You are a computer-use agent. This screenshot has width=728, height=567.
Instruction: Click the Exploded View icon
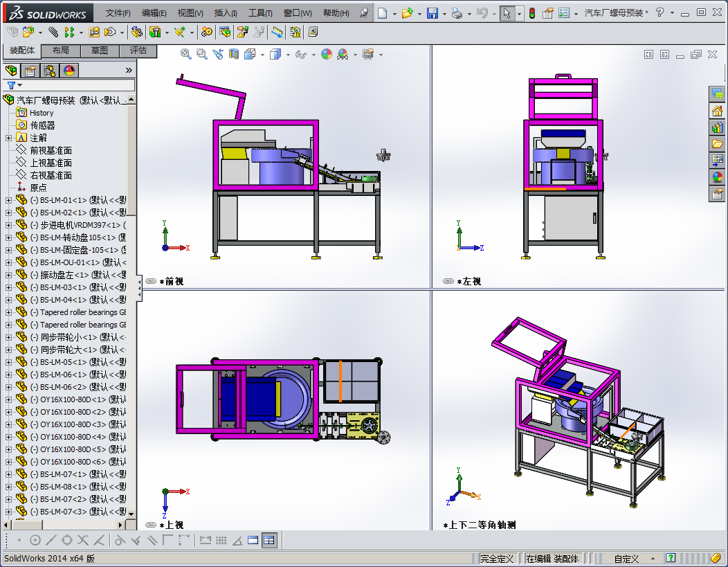pos(243,32)
